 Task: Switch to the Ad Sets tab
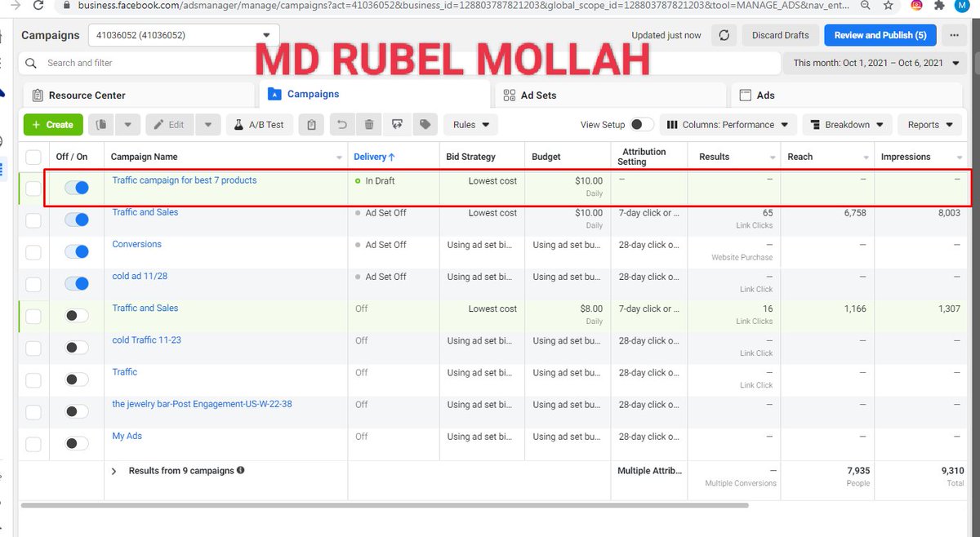click(x=610, y=95)
